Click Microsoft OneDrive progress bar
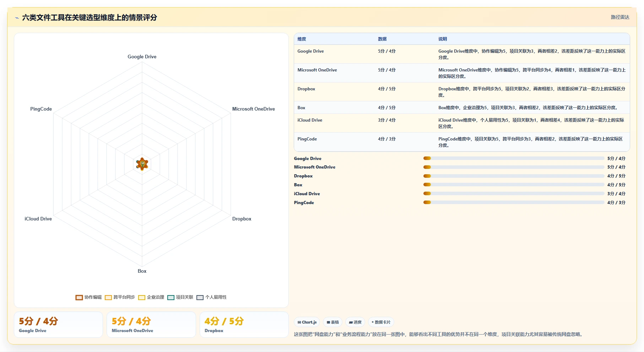Image resolution: width=644 pixels, height=352 pixels. [x=514, y=167]
